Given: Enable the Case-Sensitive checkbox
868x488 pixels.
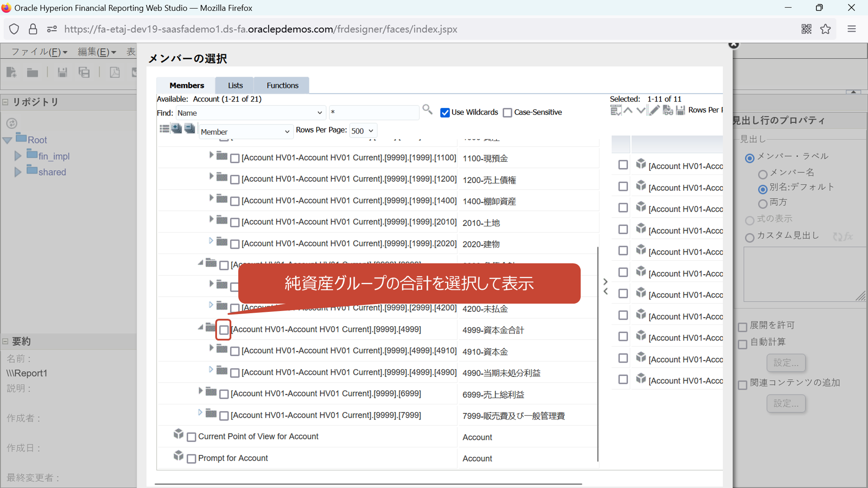Looking at the screenshot, I should tap(507, 113).
